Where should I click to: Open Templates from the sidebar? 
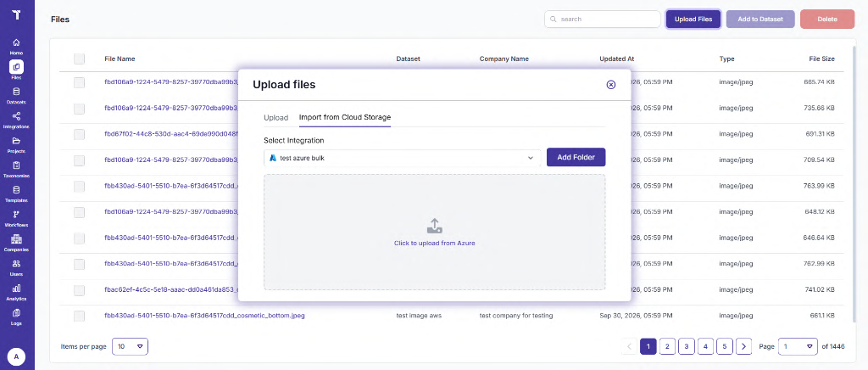(17, 193)
